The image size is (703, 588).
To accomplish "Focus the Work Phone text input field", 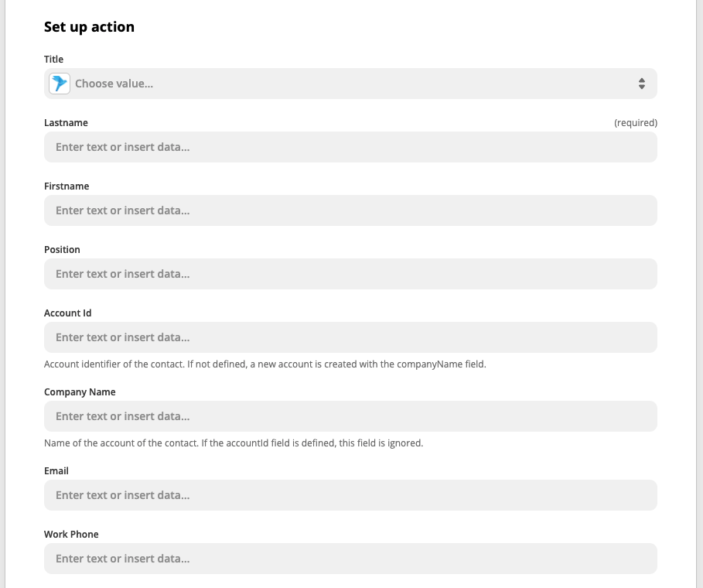I will click(350, 559).
